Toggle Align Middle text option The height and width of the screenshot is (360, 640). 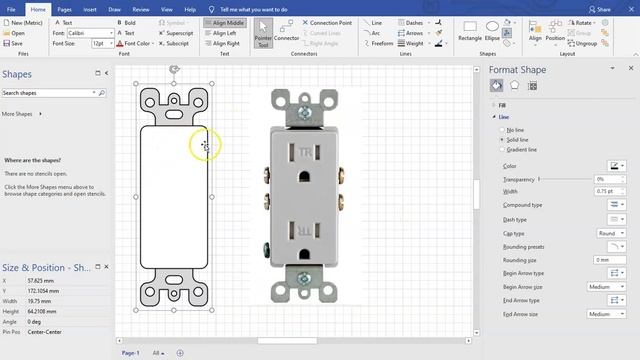224,23
